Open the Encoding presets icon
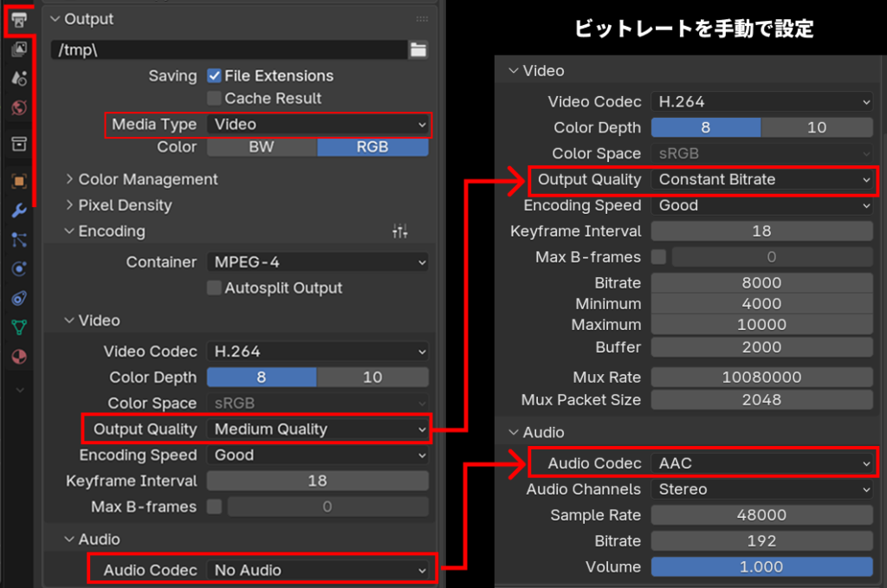Viewport: 887px width, 588px height. pyautogui.click(x=399, y=231)
